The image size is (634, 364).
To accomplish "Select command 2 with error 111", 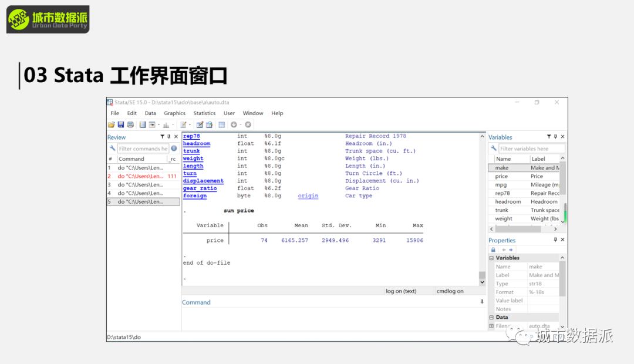I will 143,176.
